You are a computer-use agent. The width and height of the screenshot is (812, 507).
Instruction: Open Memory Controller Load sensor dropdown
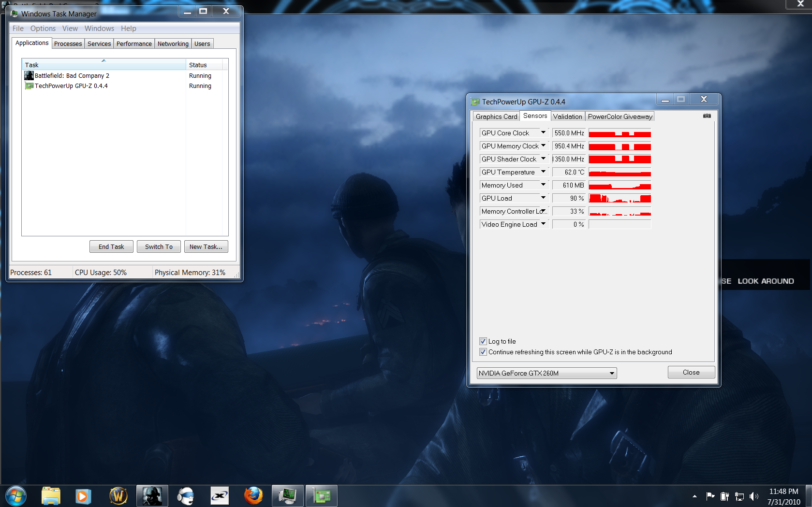click(544, 211)
